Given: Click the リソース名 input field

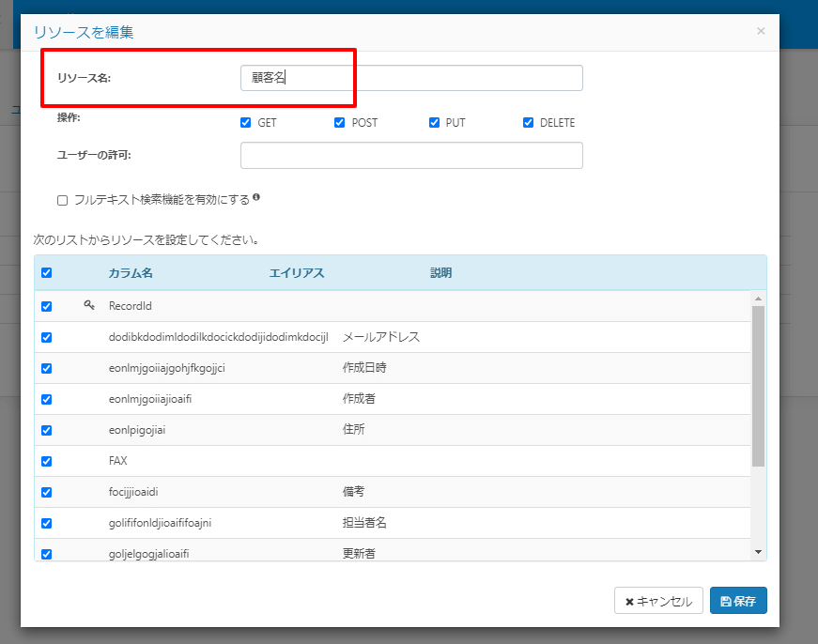Looking at the screenshot, I should pyautogui.click(x=411, y=78).
